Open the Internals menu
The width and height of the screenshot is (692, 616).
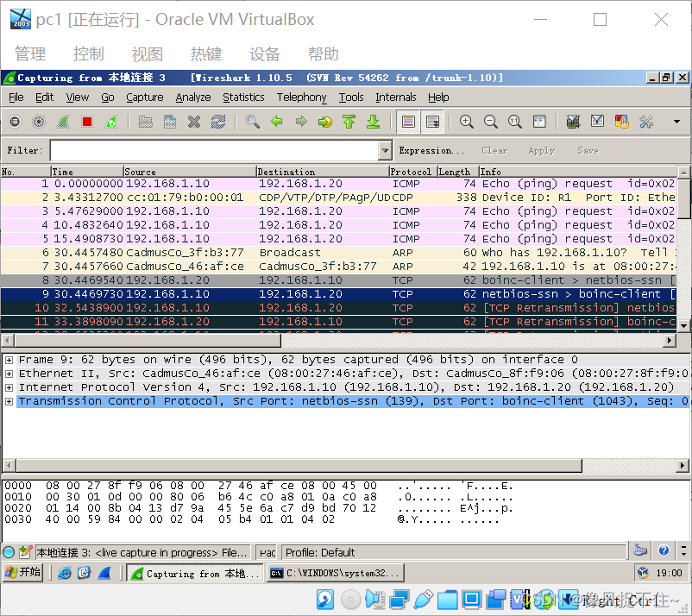pos(396,97)
